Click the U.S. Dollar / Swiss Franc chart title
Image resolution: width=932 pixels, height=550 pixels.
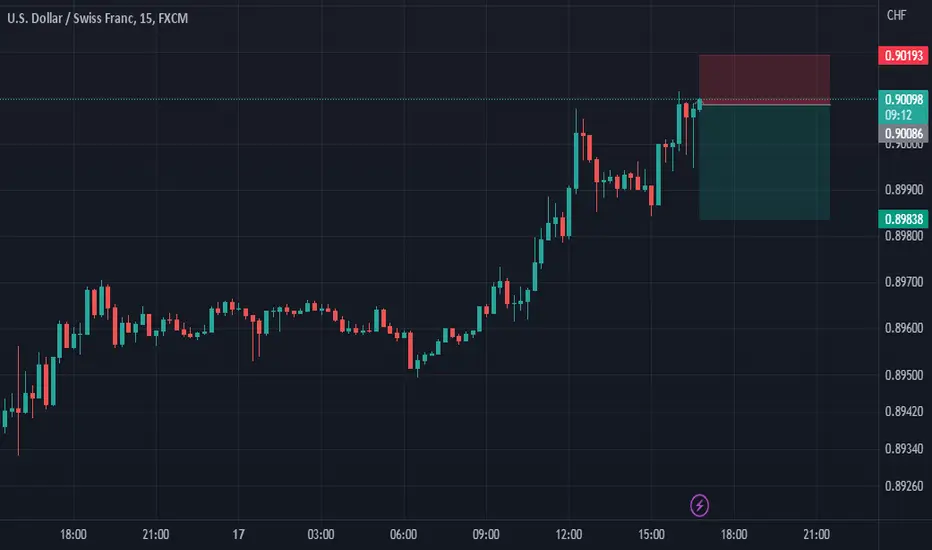97,18
